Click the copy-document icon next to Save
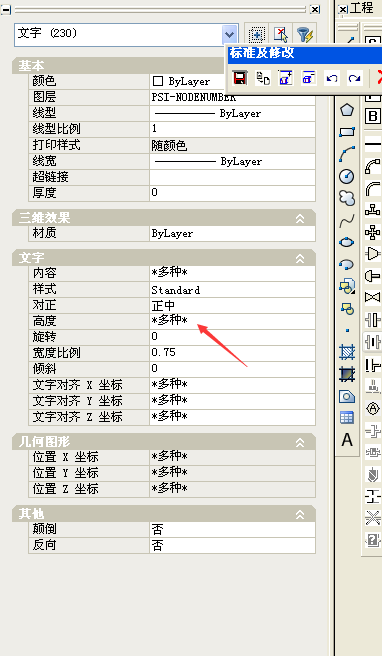 (263, 78)
